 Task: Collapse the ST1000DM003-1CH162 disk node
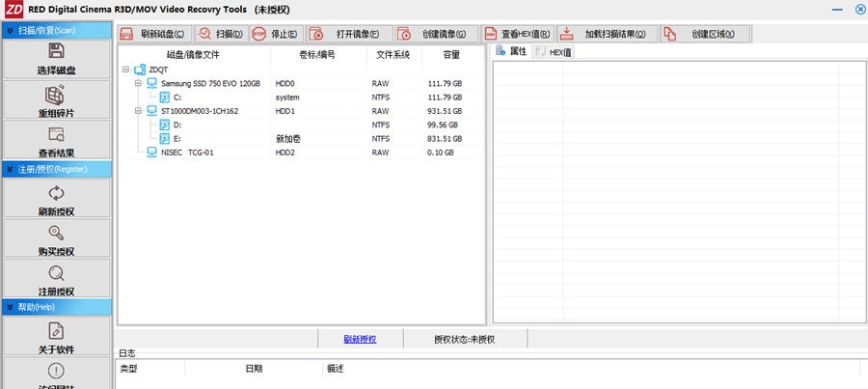tap(138, 111)
